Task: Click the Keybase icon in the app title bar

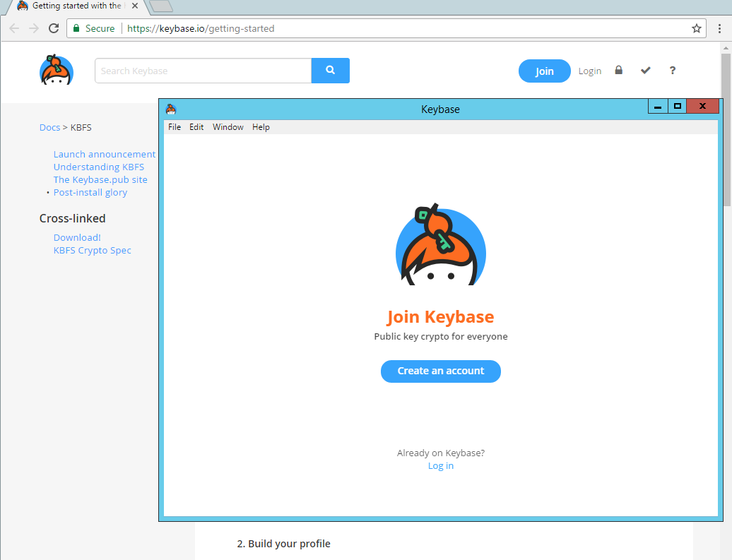Action: click(x=170, y=109)
